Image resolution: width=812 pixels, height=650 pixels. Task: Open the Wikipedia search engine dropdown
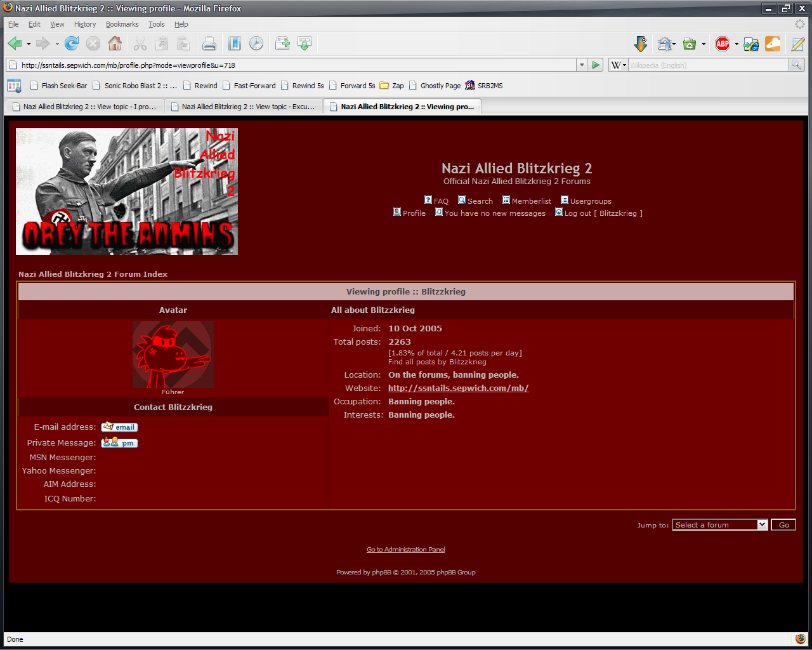618,65
